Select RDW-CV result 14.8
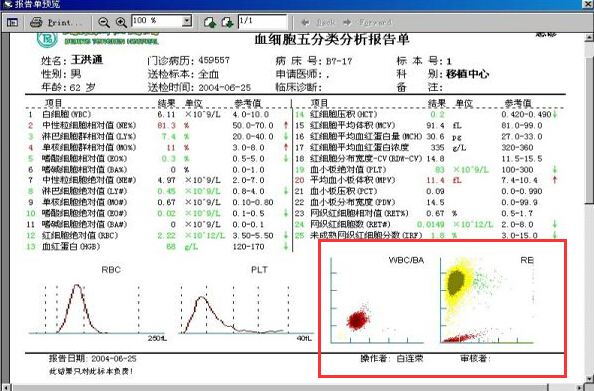Viewport: 594px width, 391px height. coord(435,158)
